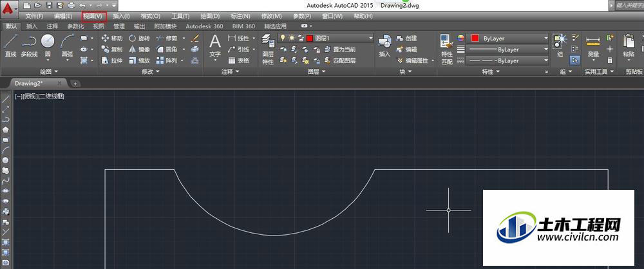Click the Open folder icon in quick access toolbar
Viewport: 644px width, 269px height.
pyautogui.click(x=38, y=5)
